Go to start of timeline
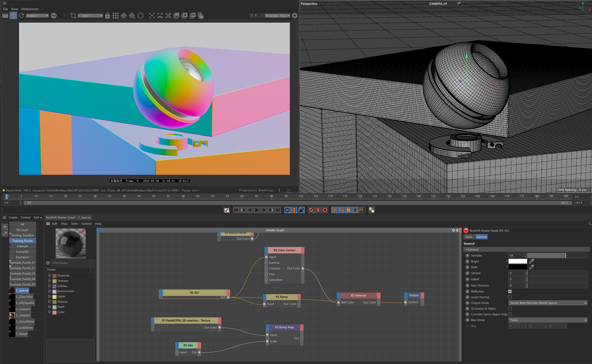592x364 pixels. 236,210
